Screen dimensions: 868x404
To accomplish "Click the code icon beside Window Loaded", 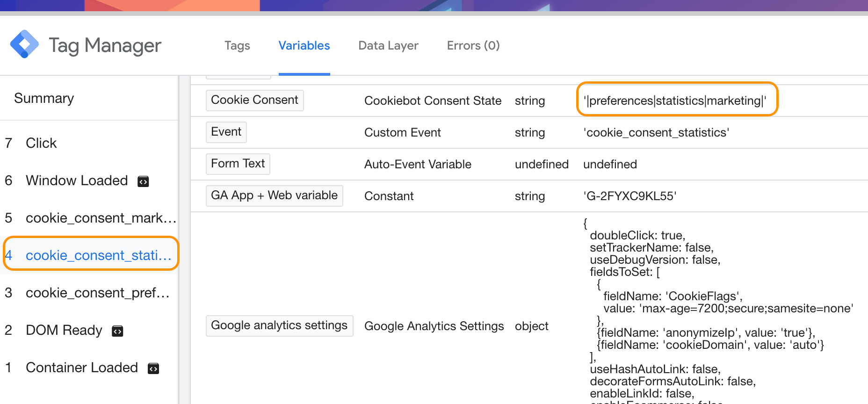I will [x=143, y=181].
